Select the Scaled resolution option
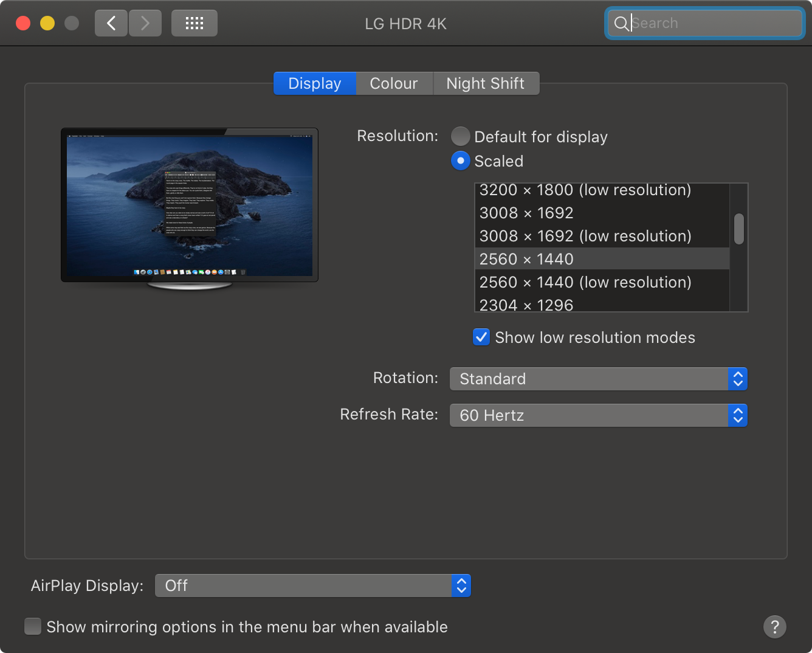Image resolution: width=812 pixels, height=653 pixels. [461, 161]
